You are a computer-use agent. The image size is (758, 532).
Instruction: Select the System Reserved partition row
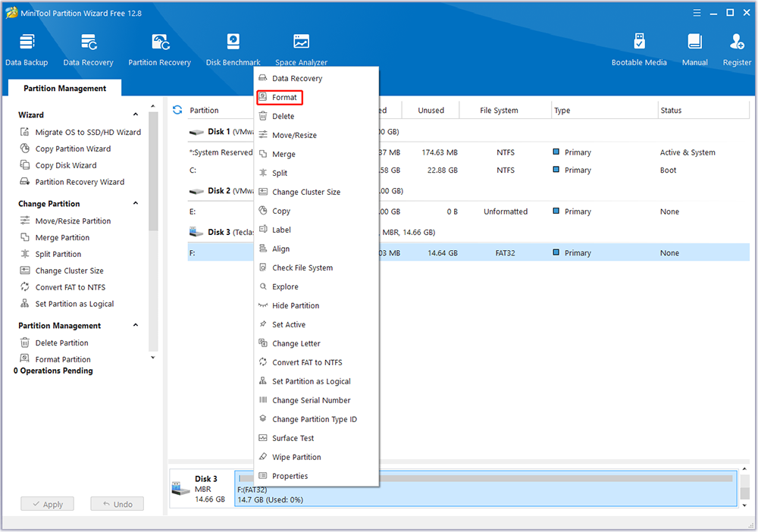pyautogui.click(x=468, y=152)
